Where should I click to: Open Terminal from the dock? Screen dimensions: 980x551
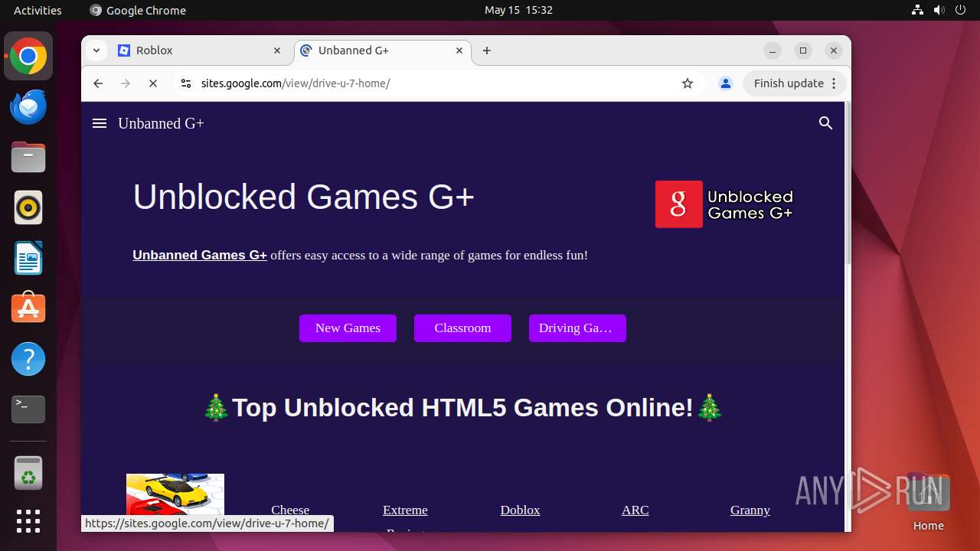(x=28, y=409)
